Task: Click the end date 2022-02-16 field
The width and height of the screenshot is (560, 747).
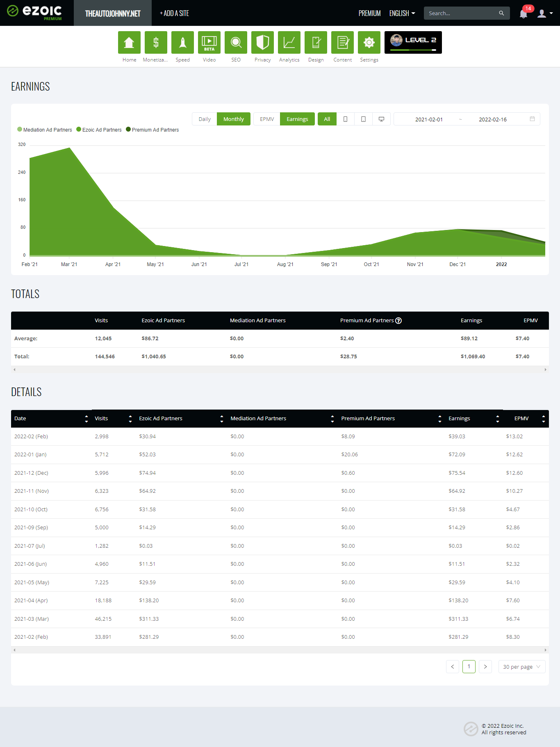Action: [493, 119]
